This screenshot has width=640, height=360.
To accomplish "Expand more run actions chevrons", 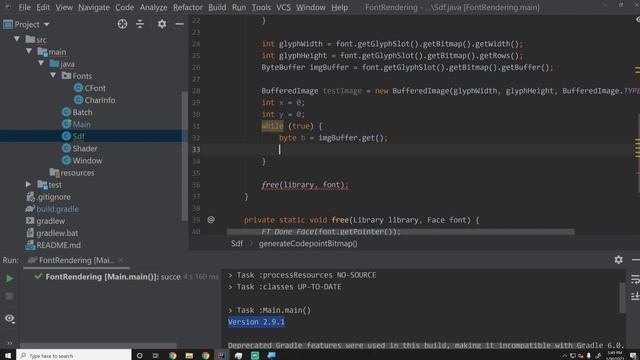I will coord(9,343).
